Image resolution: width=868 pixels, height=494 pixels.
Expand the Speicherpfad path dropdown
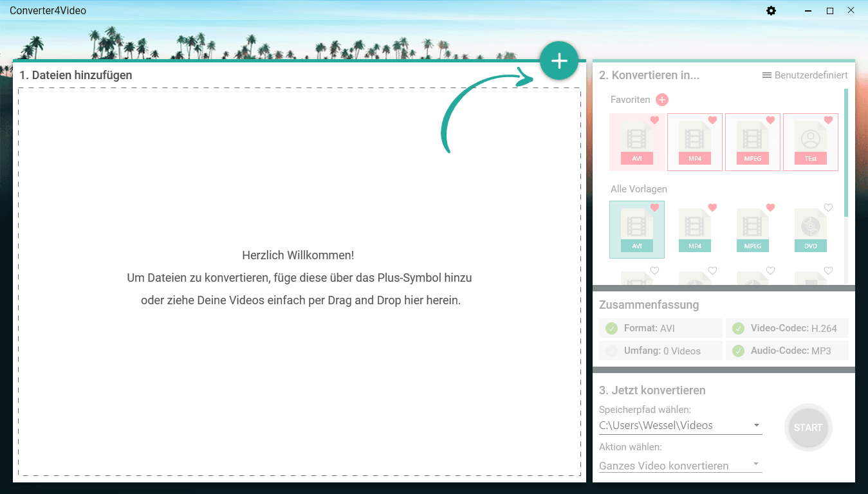click(757, 425)
